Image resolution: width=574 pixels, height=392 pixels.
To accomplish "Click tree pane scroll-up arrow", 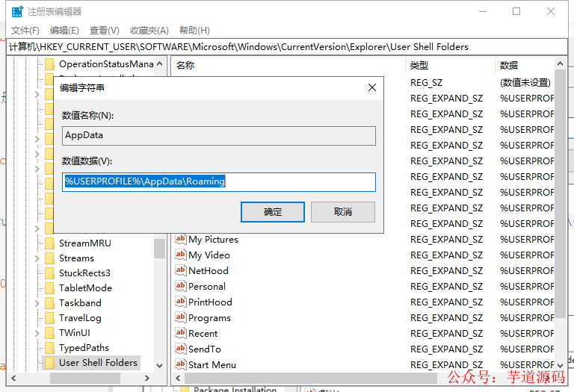I will [160, 63].
